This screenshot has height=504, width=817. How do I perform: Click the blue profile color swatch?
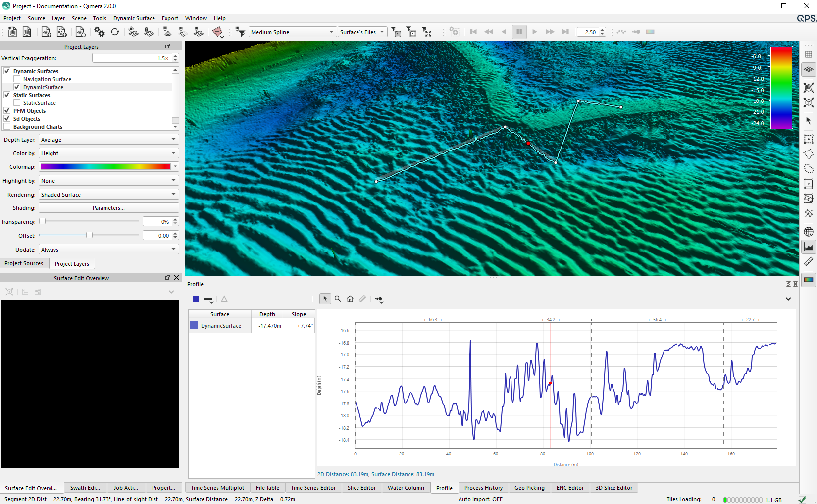(196, 299)
